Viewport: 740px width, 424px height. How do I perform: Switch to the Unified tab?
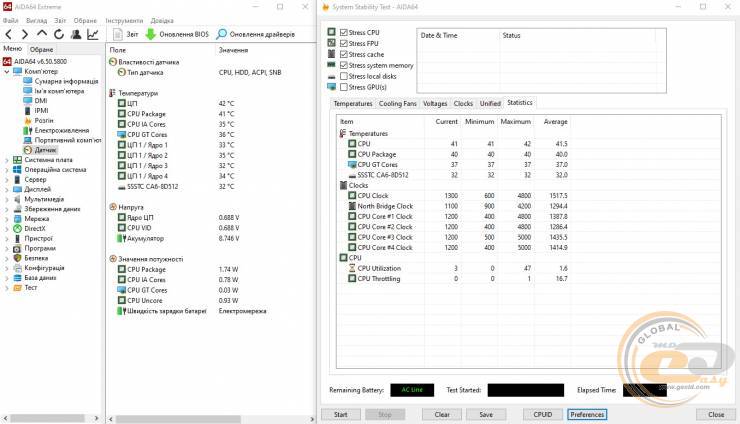click(490, 103)
